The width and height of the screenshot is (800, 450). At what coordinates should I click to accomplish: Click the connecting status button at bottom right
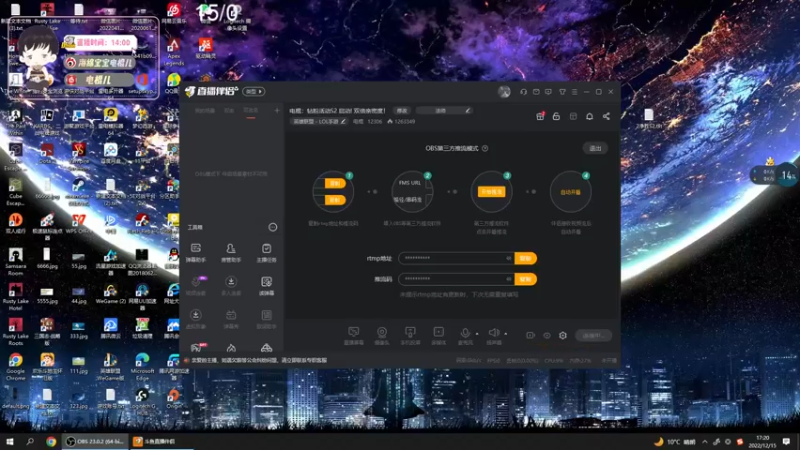tap(593, 335)
